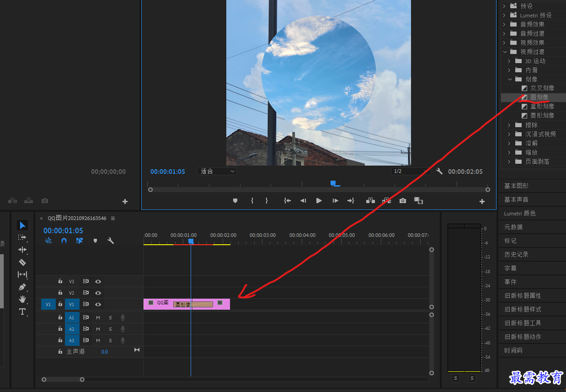This screenshot has height=392, width=566.
Task: Toggle lock on A2 track
Action: tap(60, 329)
